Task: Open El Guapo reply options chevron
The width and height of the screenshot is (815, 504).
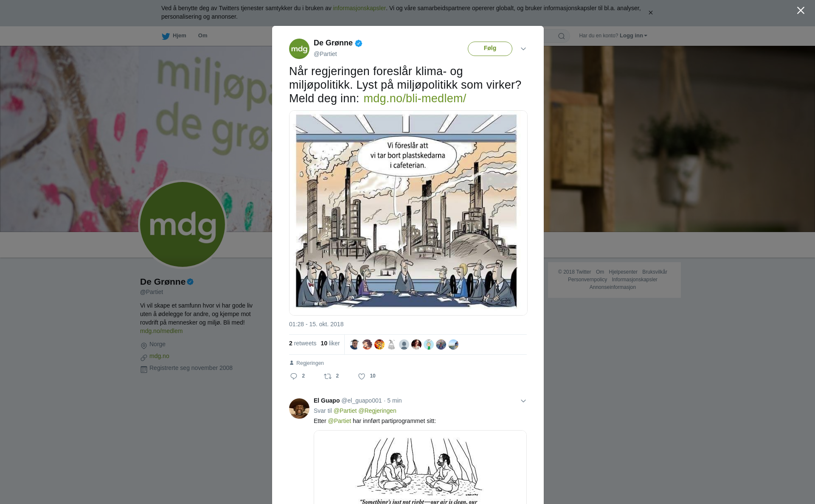Action: coord(523,401)
